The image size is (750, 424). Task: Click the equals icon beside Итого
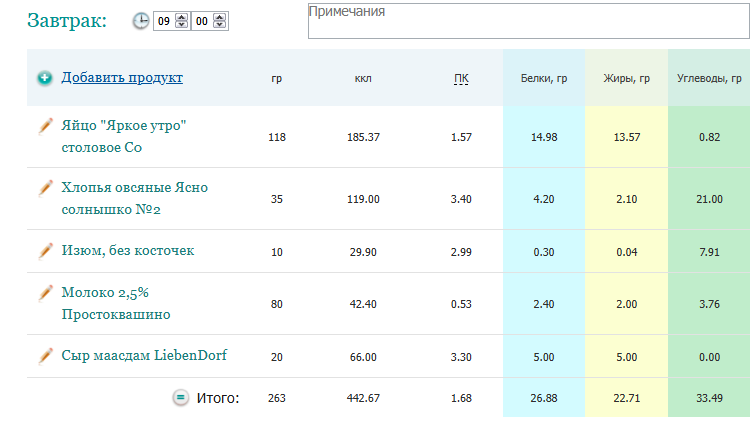180,397
